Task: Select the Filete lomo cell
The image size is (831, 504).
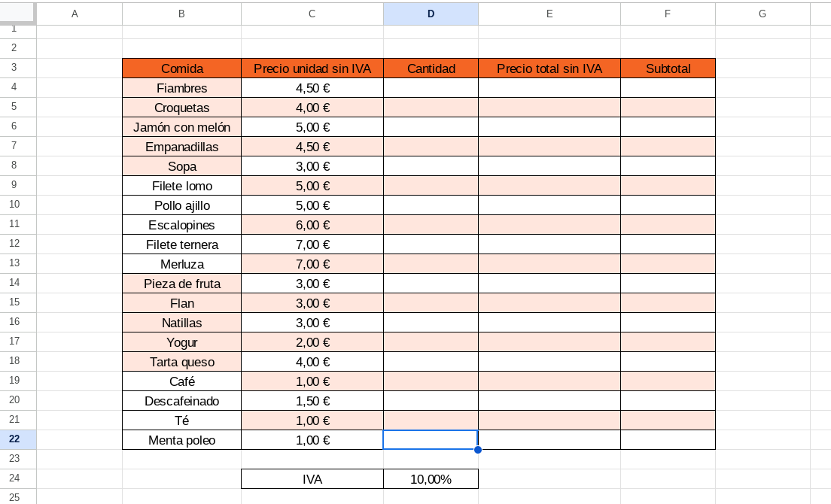Action: 182,186
